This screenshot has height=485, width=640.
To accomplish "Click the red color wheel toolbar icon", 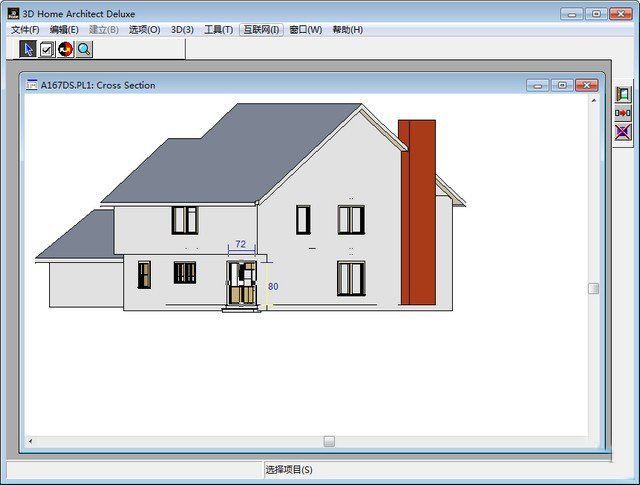I will [65, 49].
